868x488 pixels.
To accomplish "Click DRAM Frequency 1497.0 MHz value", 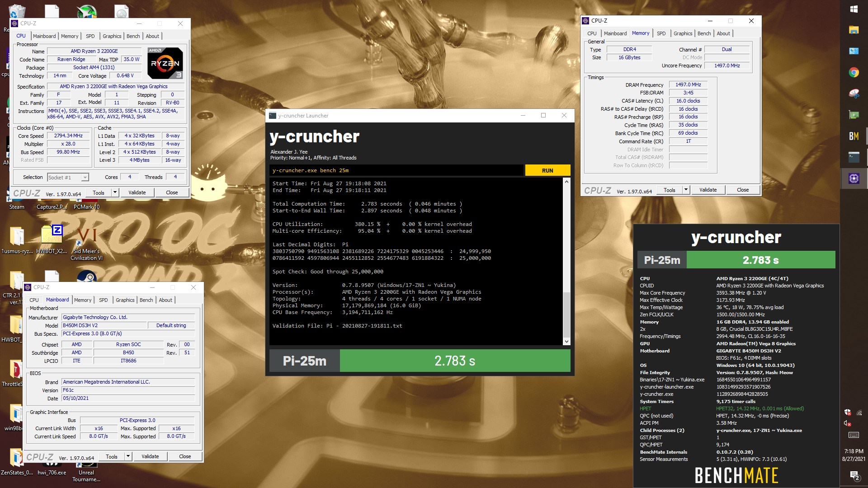I will point(688,84).
